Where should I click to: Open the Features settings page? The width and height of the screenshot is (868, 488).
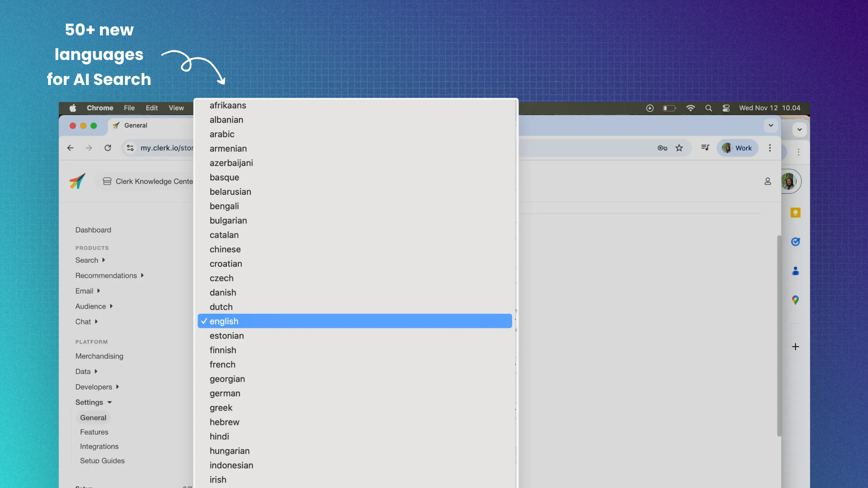click(94, 432)
